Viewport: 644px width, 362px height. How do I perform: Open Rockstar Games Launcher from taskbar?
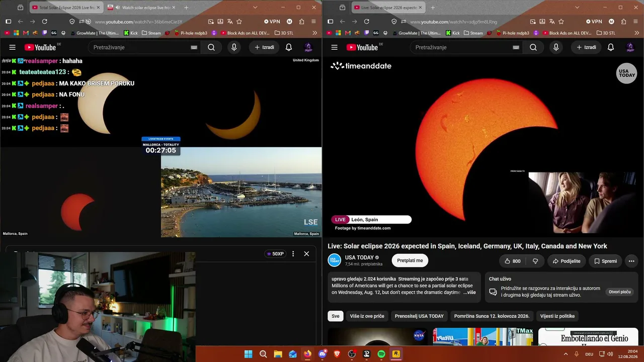396,354
